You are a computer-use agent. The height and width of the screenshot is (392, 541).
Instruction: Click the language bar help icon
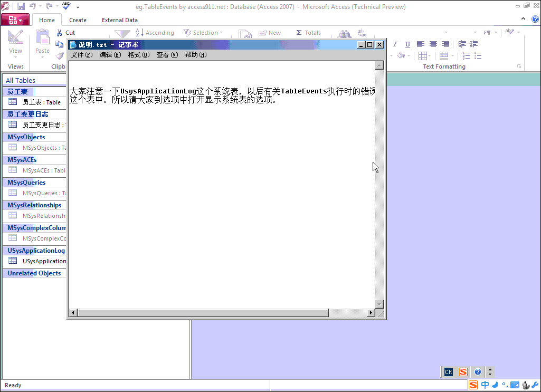pos(478,372)
